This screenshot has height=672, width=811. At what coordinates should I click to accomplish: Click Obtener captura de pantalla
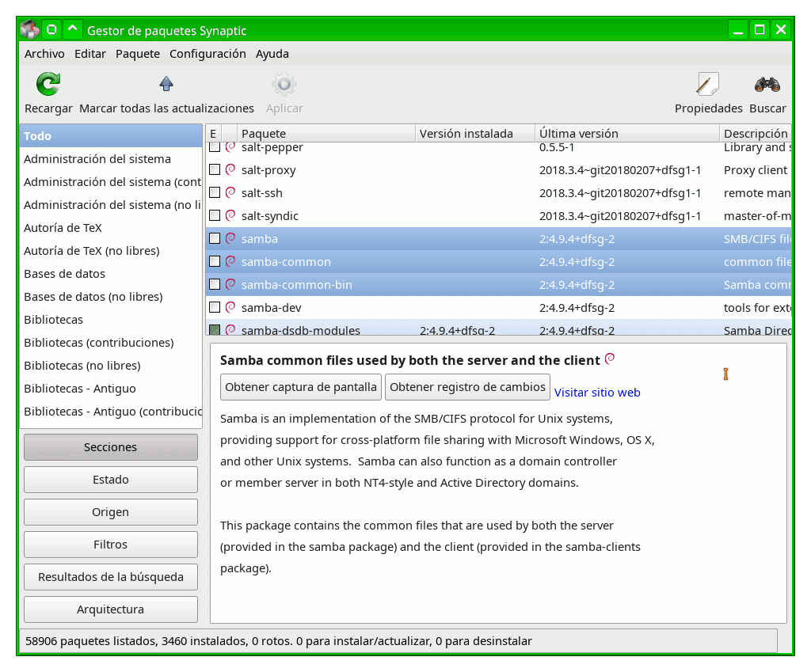(x=300, y=387)
